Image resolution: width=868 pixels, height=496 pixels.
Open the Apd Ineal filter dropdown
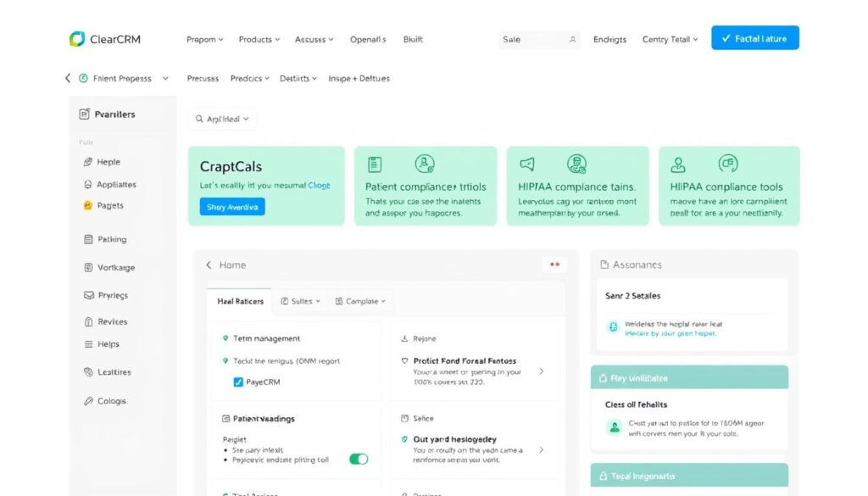(222, 119)
